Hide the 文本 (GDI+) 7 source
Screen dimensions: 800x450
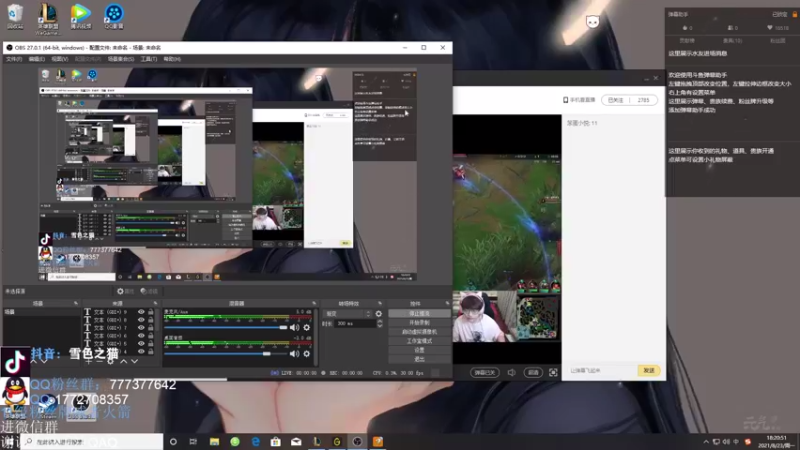pos(141,328)
